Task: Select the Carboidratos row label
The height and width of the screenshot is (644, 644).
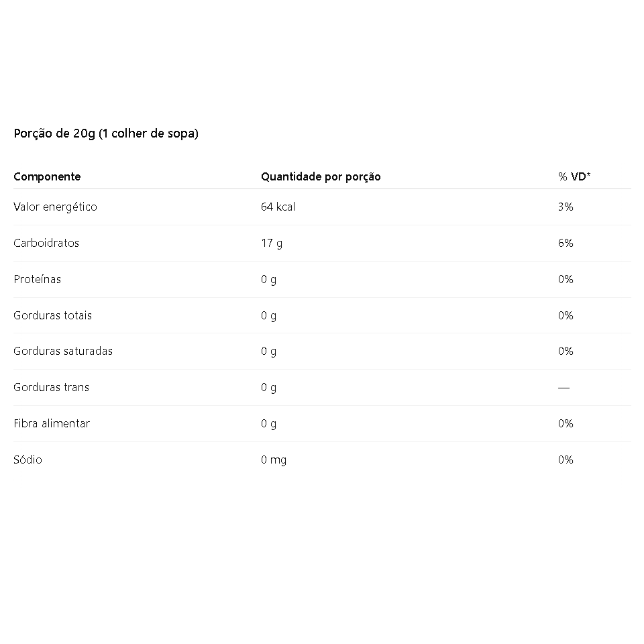Action: click(x=46, y=243)
